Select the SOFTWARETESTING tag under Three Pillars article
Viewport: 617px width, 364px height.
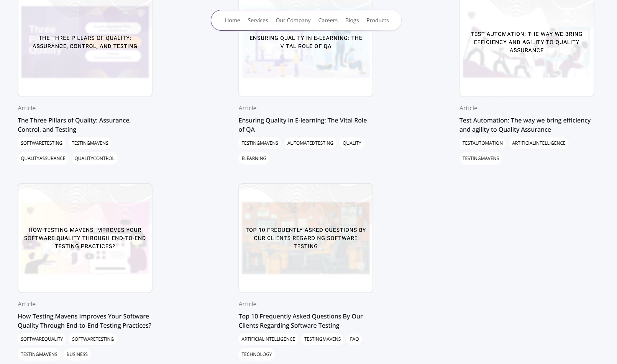click(41, 143)
